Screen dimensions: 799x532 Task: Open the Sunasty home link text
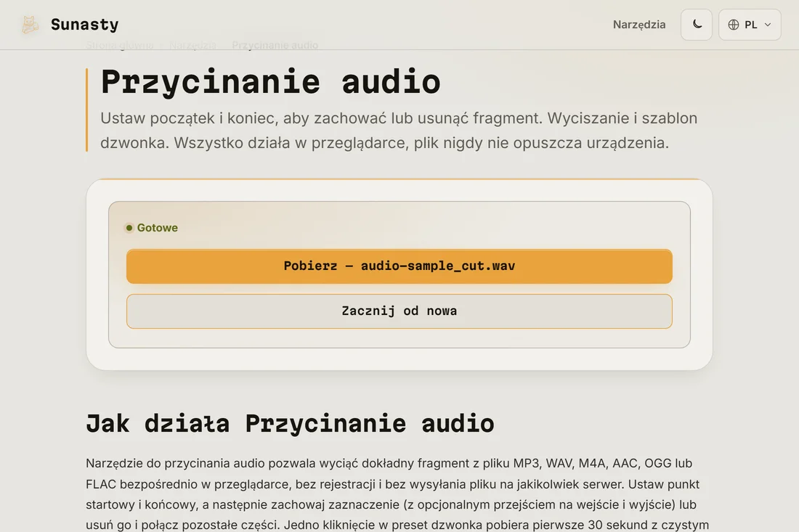point(84,25)
